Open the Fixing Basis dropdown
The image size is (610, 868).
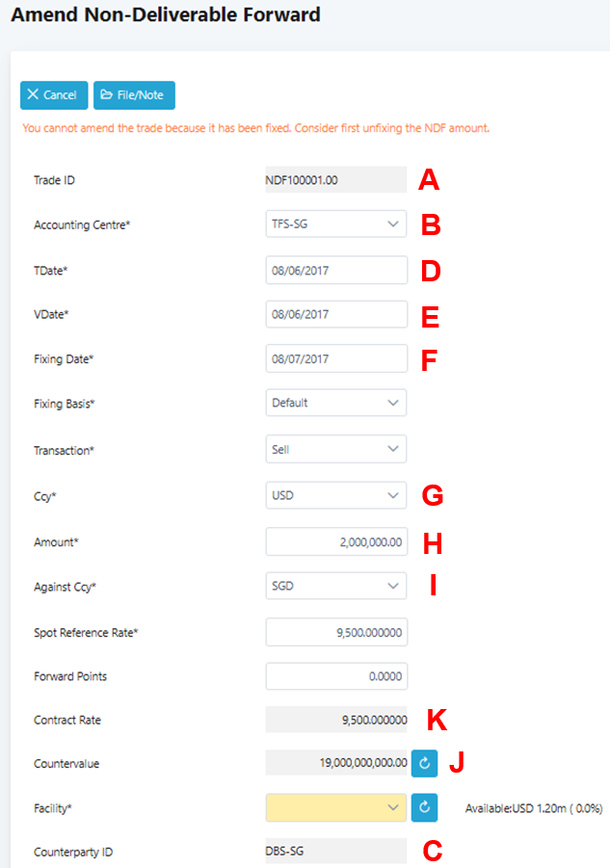[335, 403]
